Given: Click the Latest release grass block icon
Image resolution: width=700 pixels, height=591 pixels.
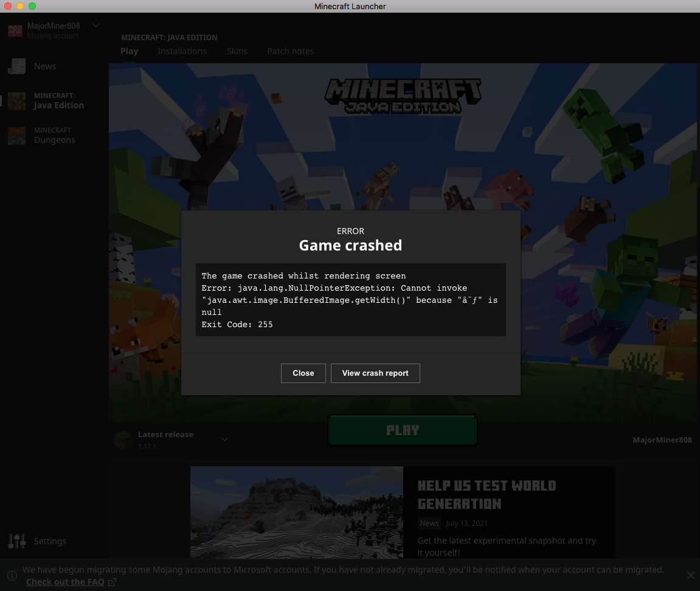Looking at the screenshot, I should (123, 440).
